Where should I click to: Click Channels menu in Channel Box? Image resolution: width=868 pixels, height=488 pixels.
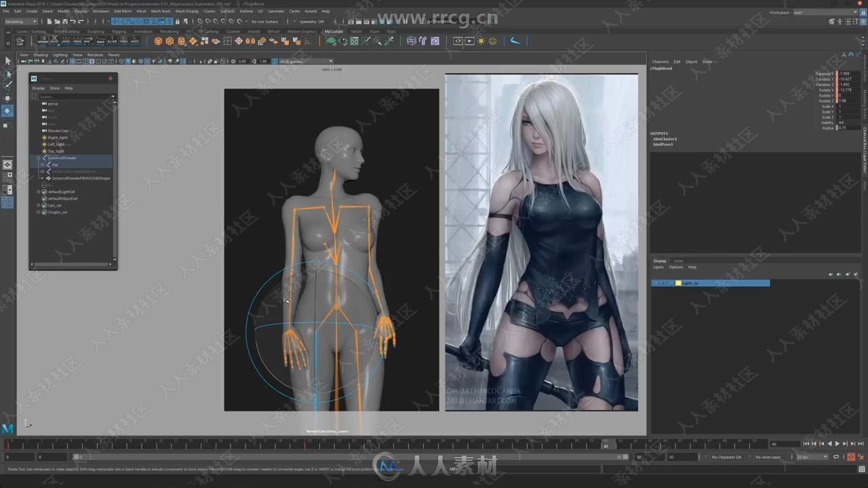click(x=660, y=62)
